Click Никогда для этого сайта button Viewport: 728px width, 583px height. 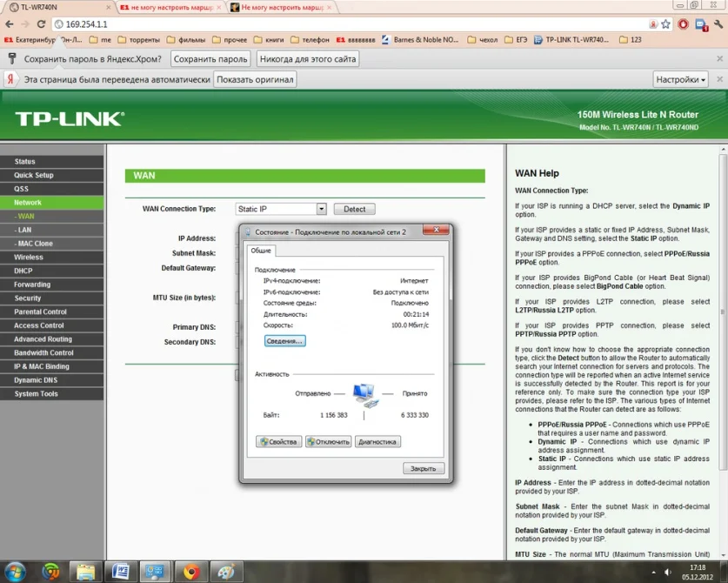coord(308,59)
